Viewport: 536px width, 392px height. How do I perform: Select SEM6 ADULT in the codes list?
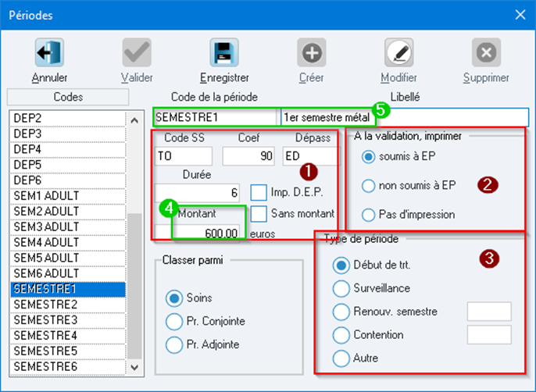pyautogui.click(x=68, y=274)
